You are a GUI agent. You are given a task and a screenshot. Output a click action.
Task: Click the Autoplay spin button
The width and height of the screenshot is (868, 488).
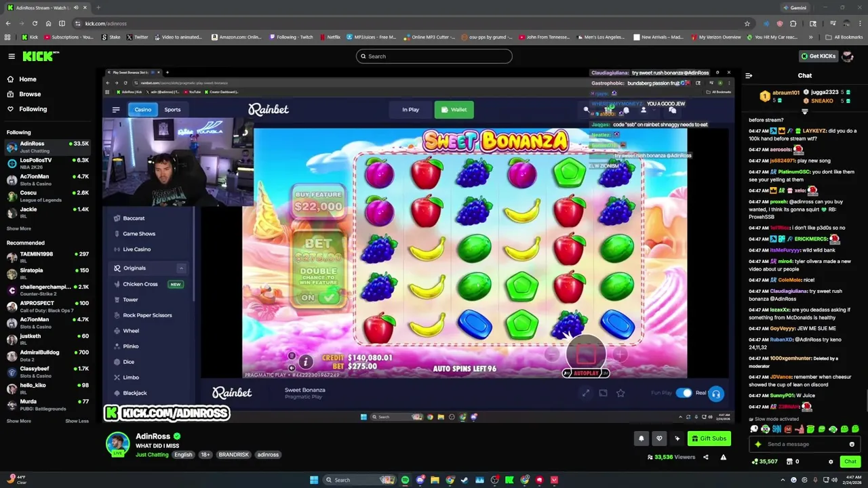click(x=586, y=355)
